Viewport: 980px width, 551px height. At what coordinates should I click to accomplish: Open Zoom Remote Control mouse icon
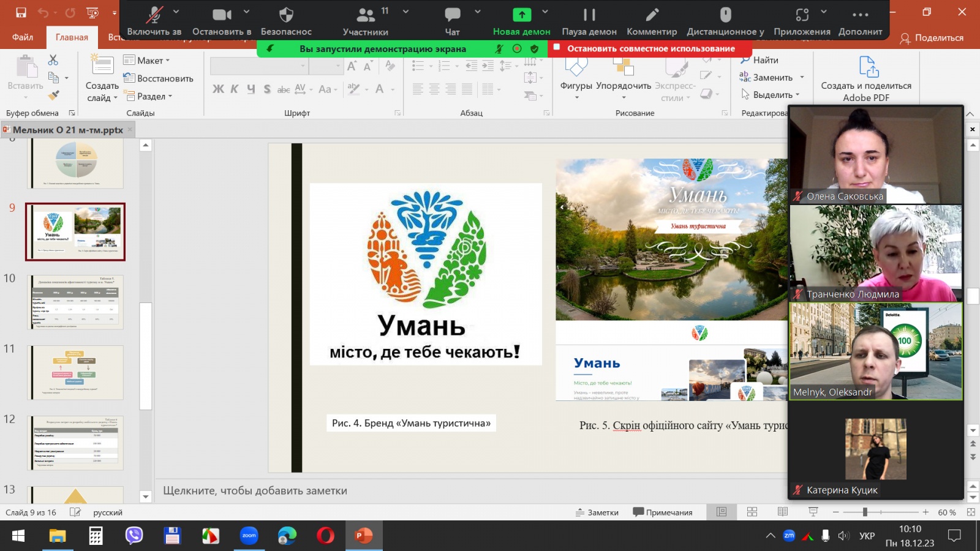coord(725,15)
